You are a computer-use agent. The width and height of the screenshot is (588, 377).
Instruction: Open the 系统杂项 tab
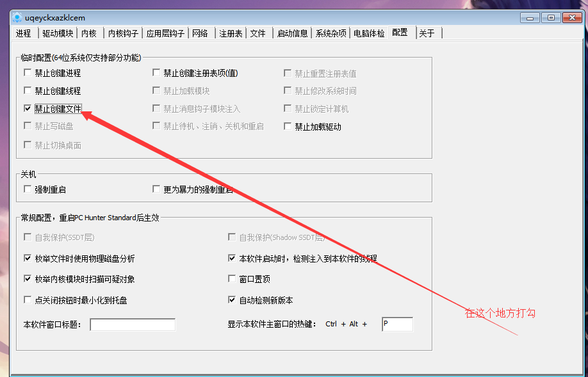[x=331, y=33]
